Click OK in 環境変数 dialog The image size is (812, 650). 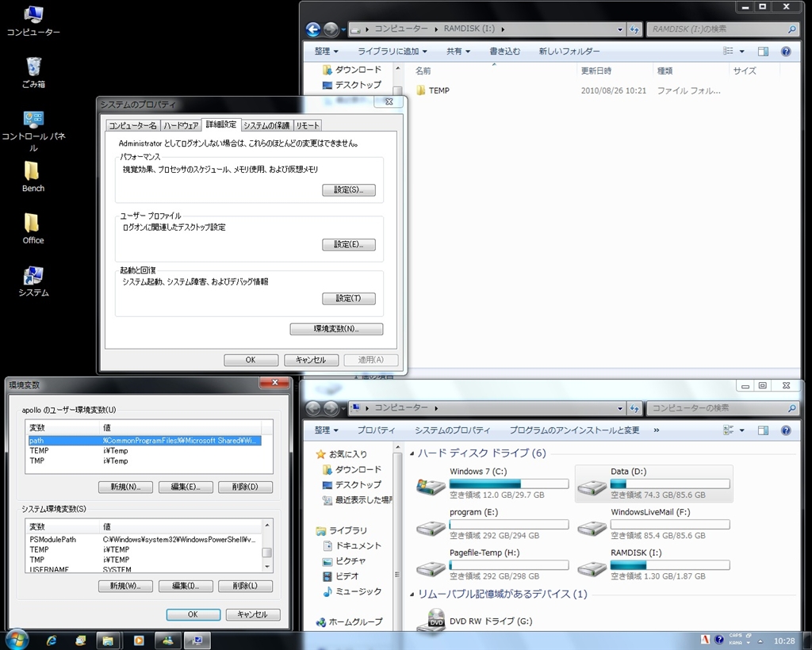[x=193, y=614]
